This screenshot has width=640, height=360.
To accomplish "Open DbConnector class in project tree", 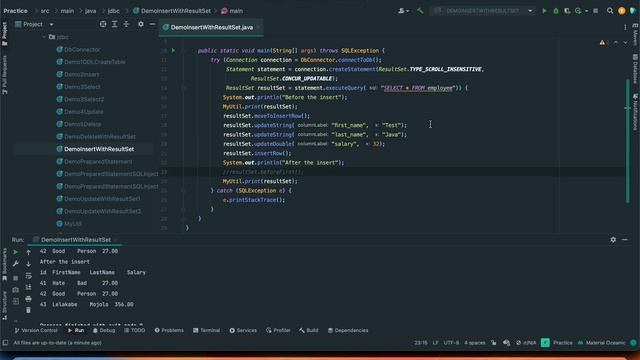I will (82, 50).
